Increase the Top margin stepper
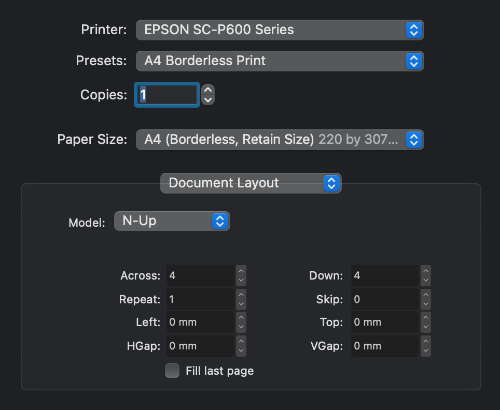Screen dimensions: 500x410 [x=426, y=317]
